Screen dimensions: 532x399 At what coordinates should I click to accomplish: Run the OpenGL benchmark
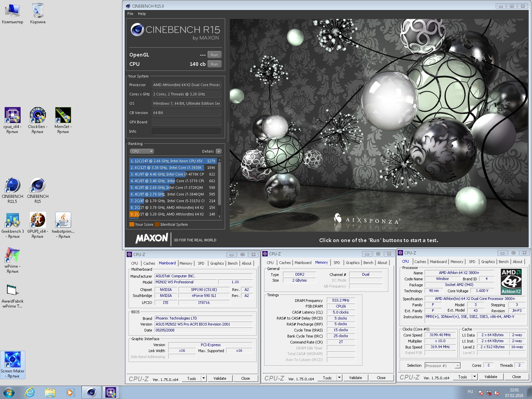[214, 55]
